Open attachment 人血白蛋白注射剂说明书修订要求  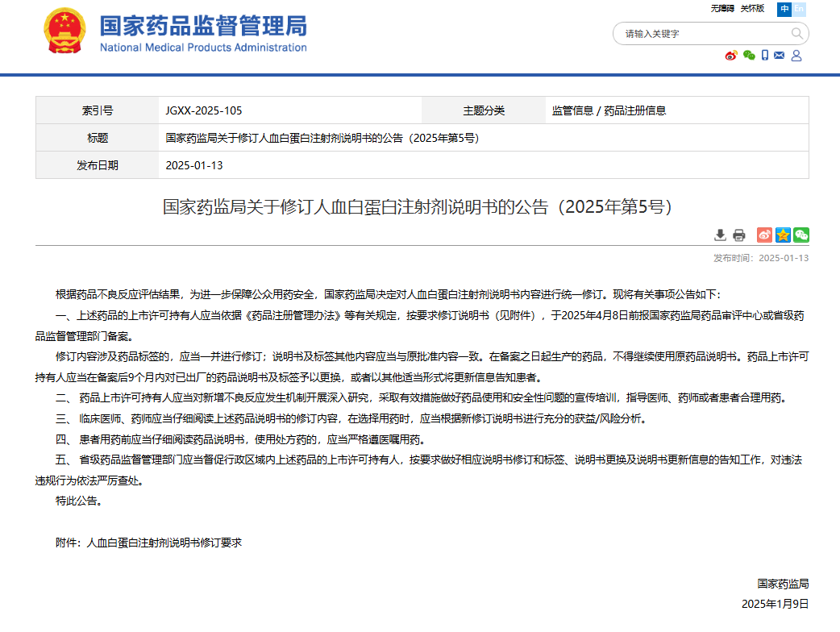point(164,543)
